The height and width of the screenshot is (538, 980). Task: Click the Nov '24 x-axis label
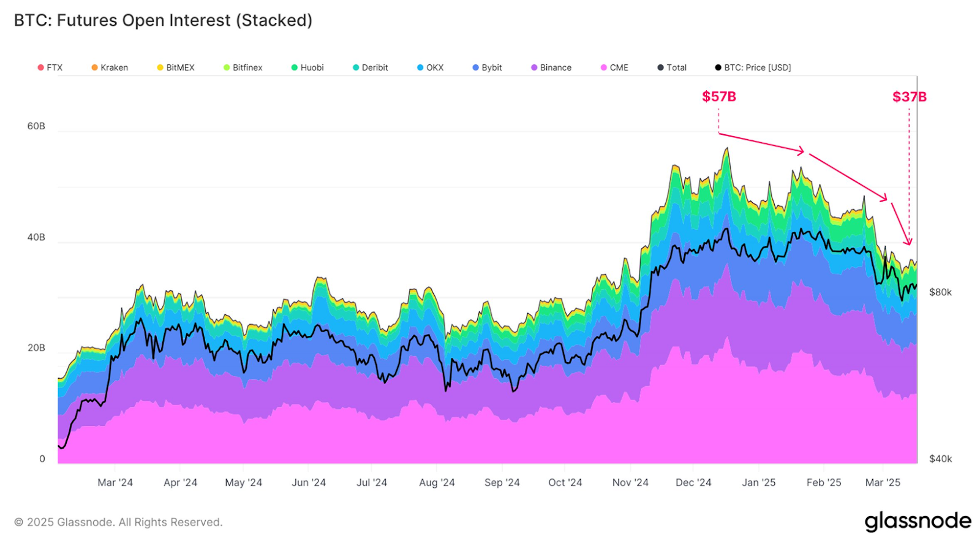tap(630, 483)
